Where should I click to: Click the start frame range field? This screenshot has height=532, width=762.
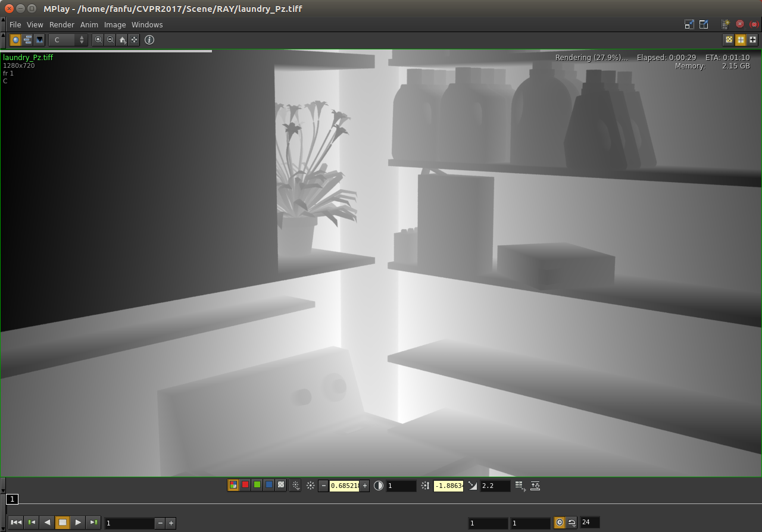(488, 523)
